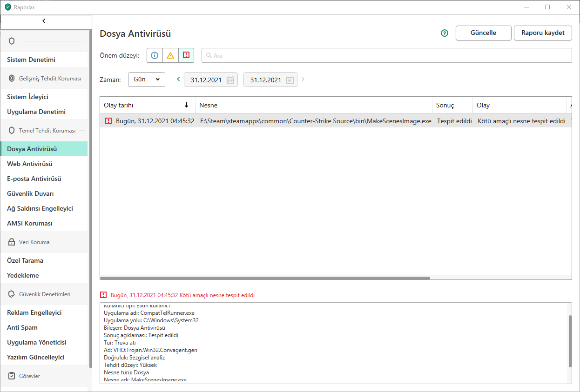Toggle critical importance level filter
This screenshot has height=392, width=580.
[x=186, y=55]
